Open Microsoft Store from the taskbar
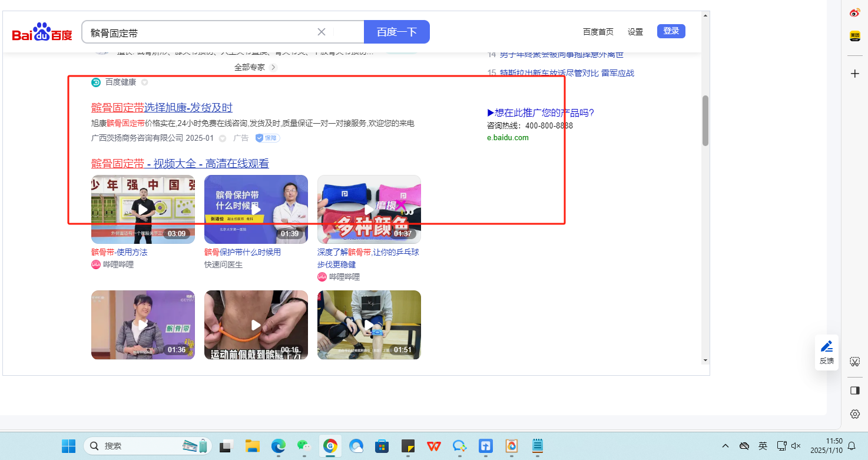The image size is (868, 460). click(382, 446)
